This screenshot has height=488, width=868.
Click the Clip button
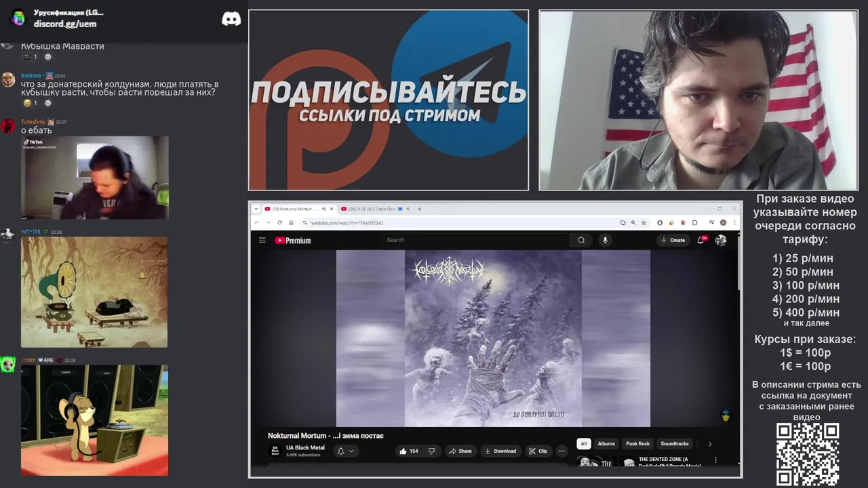point(538,451)
